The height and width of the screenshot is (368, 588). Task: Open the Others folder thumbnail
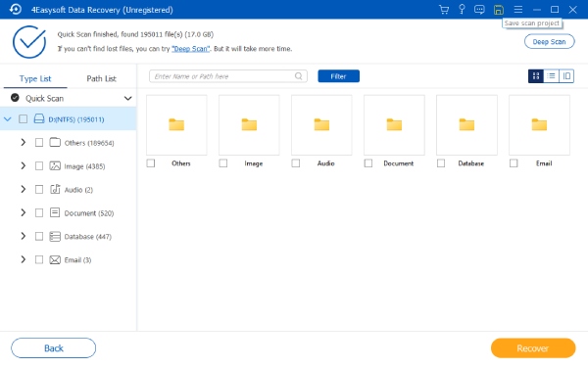[176, 124]
